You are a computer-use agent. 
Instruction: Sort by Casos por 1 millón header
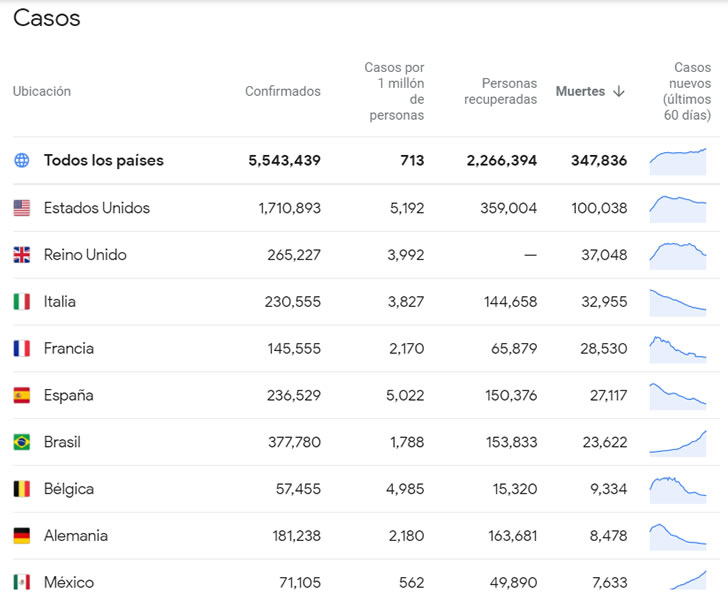[x=394, y=91]
